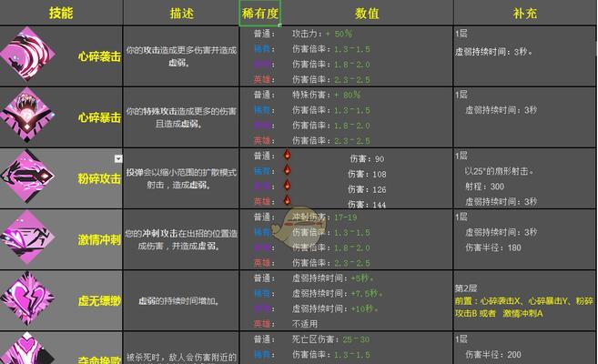This screenshot has width=598, height=364.
Task: Click 心碎暴击 row value 伤害倍率 1.8-2.0
Action: (331, 126)
